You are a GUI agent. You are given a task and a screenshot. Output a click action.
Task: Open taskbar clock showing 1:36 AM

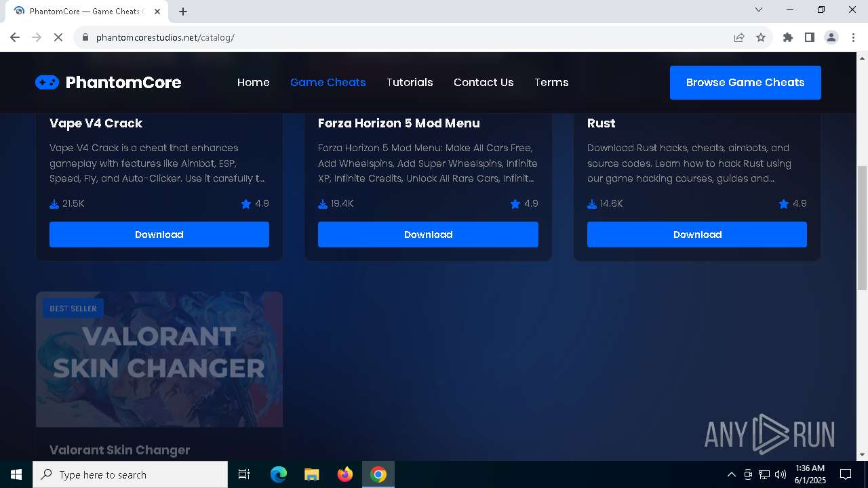(810, 474)
